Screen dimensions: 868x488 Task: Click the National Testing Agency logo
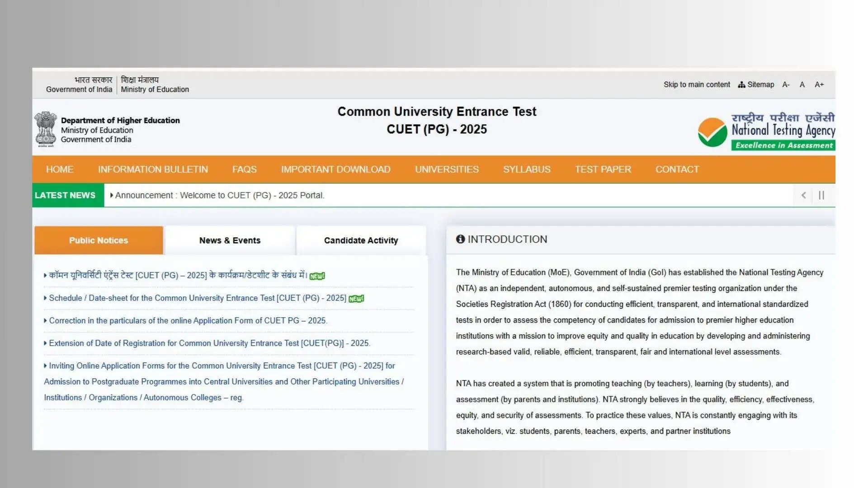(766, 131)
